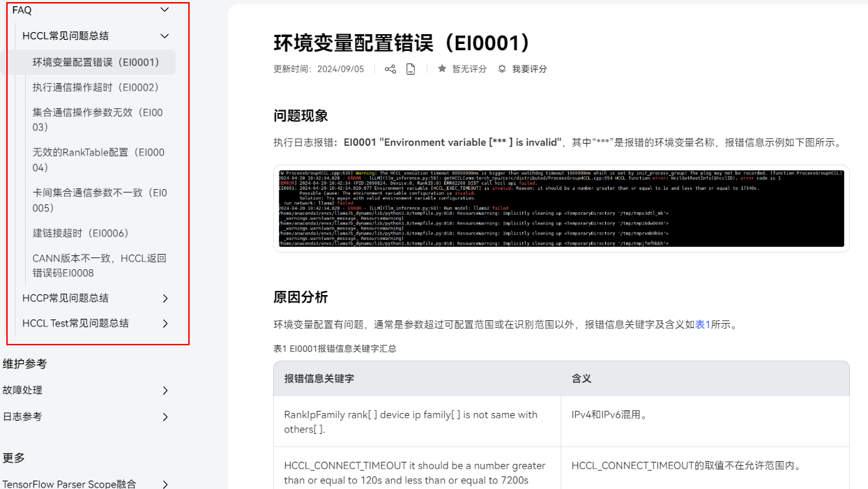Click HCCL_CONNECT_TIMEOUT keyword table cell
Viewport: 868px width, 489px height.
click(417, 468)
